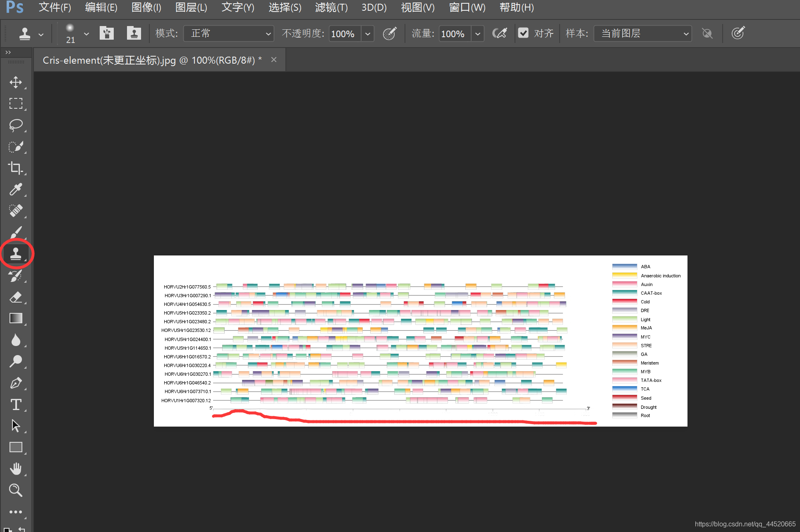Open the brush preset picker arrow
Viewport: 800px width, 532px height.
(x=86, y=34)
